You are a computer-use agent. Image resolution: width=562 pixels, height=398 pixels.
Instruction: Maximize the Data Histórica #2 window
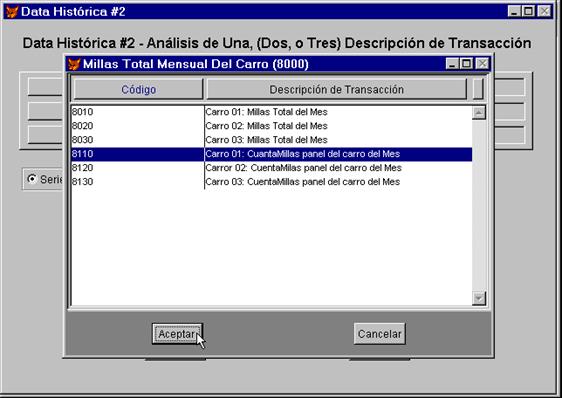528,11
